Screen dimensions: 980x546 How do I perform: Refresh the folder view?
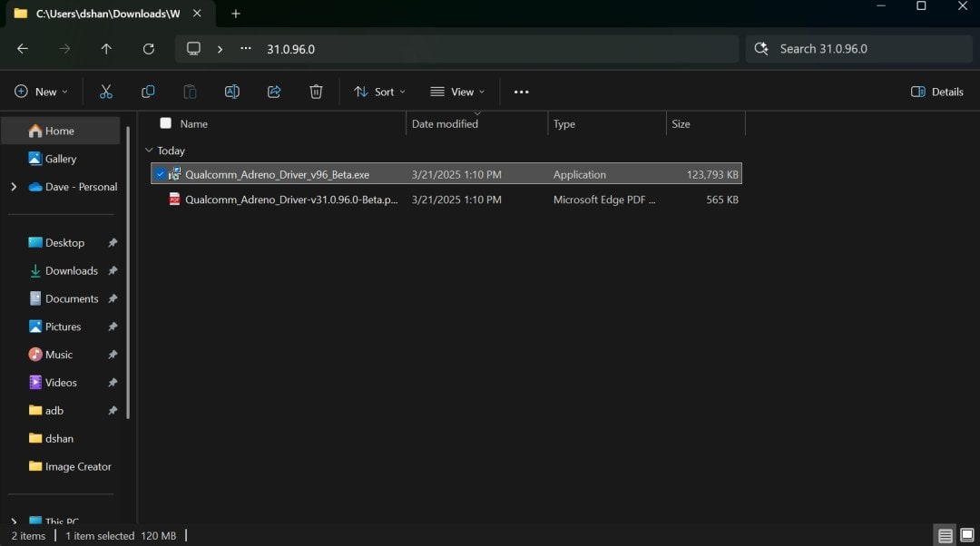pyautogui.click(x=149, y=49)
